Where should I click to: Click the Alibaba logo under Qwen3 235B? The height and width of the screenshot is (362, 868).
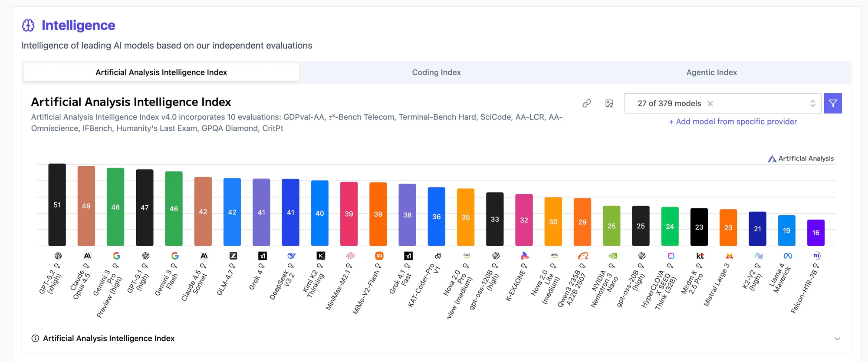click(x=583, y=256)
